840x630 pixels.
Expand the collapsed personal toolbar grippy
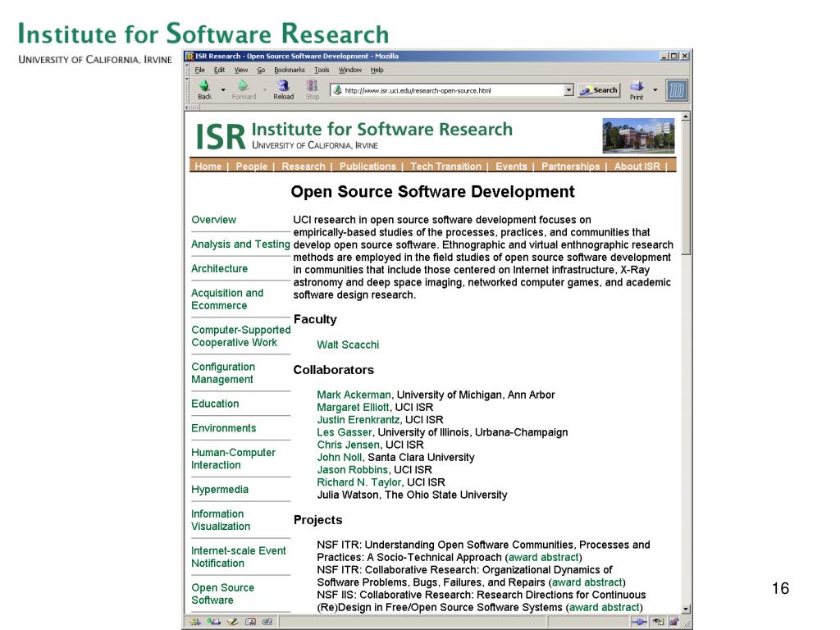(x=192, y=107)
